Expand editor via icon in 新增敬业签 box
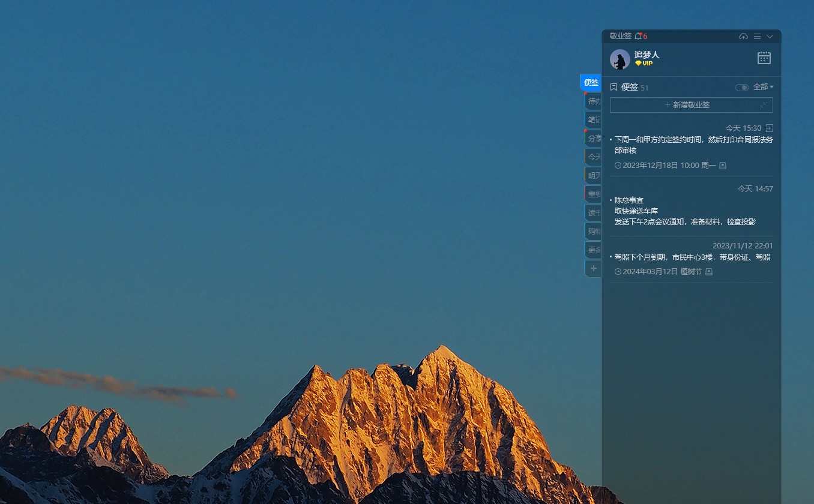Screen dimensions: 814x504 coord(762,105)
